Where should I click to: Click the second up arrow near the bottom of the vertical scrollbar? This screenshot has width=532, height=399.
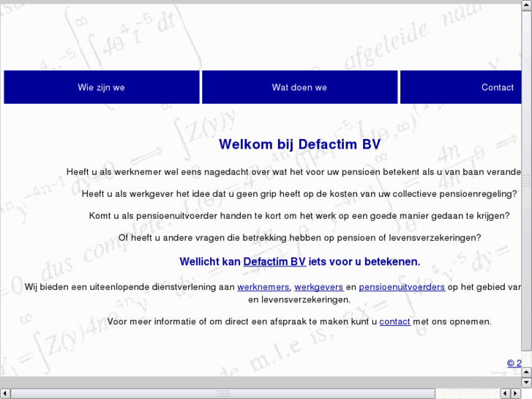coord(527,372)
